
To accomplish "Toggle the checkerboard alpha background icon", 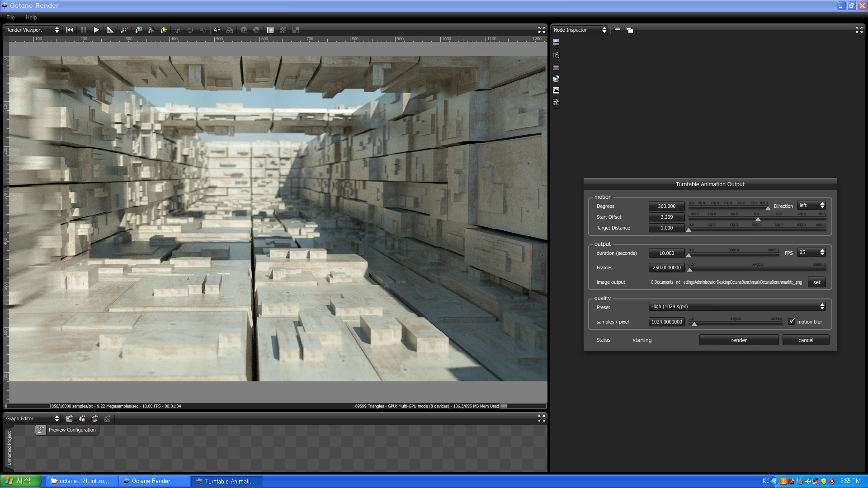I will click(x=283, y=30).
